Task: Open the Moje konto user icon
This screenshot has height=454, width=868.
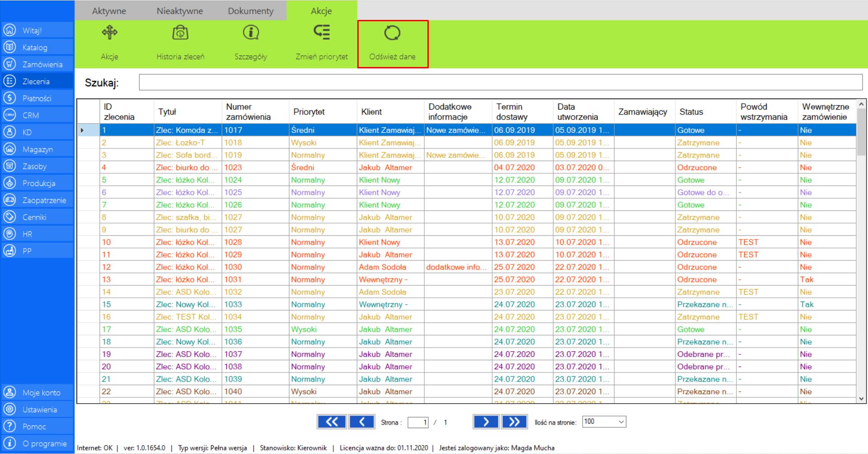Action: click(x=9, y=392)
